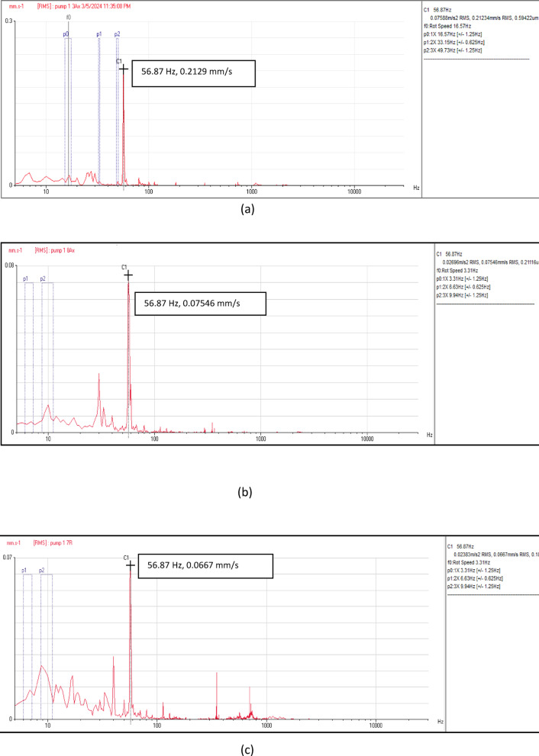Click the 'p0:1X 3.31Hz [+/- 1.25Hz]' entry beside chart (b)

(x=463, y=278)
